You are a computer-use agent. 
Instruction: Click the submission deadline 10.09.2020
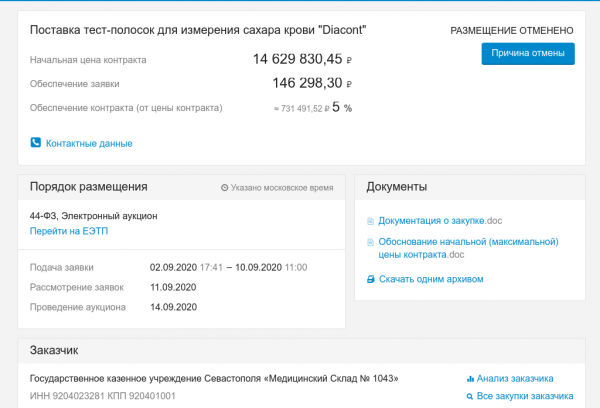(258, 267)
